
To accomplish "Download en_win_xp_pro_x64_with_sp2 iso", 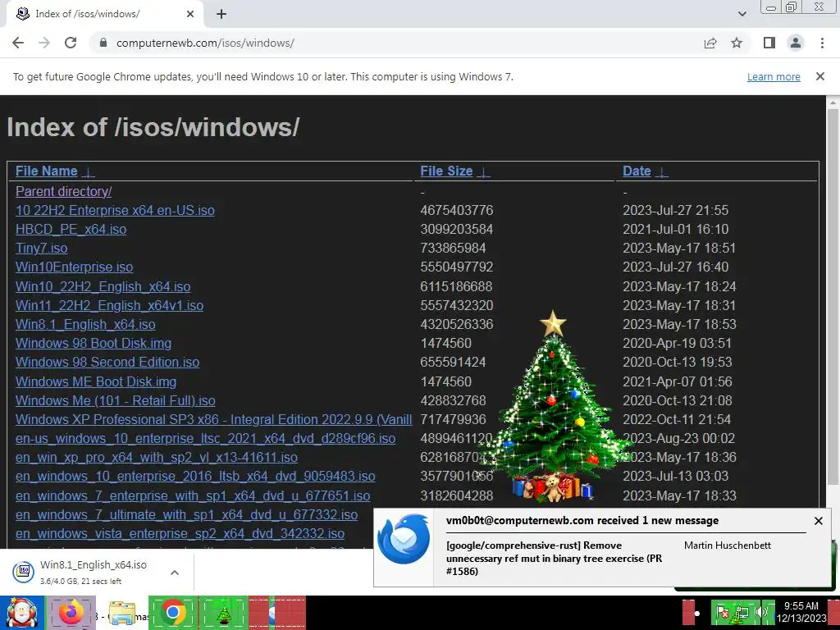I will tap(157, 457).
